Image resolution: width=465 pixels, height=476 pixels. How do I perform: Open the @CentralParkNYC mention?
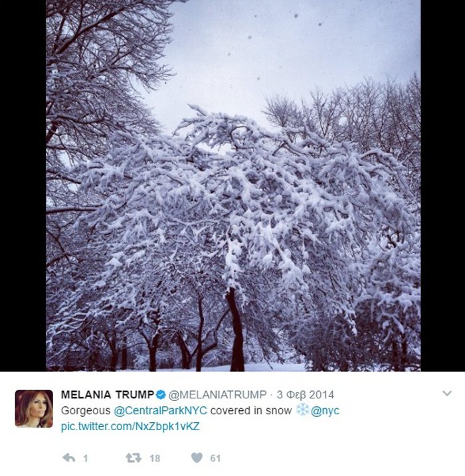coord(160,410)
